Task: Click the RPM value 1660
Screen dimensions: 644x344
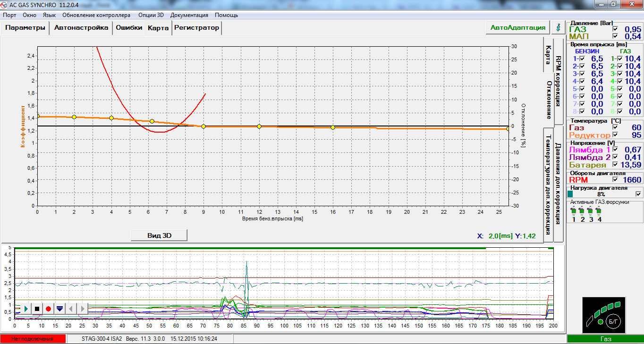Action: 632,180
